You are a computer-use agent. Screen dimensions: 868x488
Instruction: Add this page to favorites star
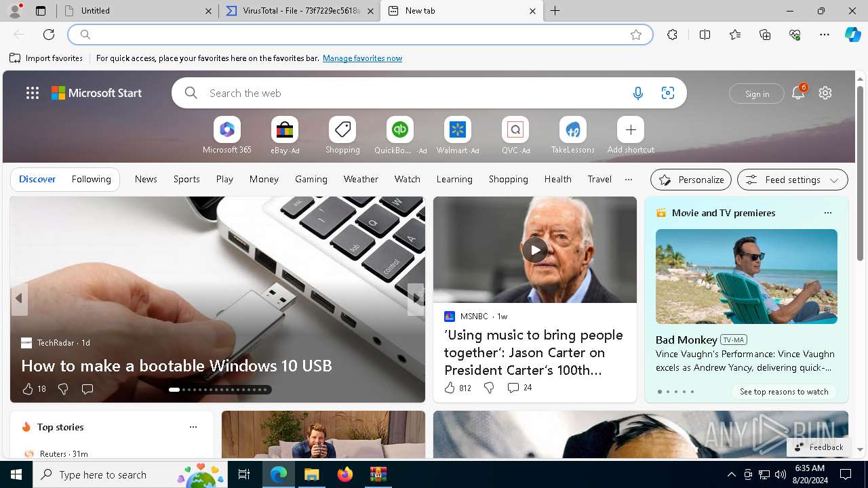coord(636,35)
